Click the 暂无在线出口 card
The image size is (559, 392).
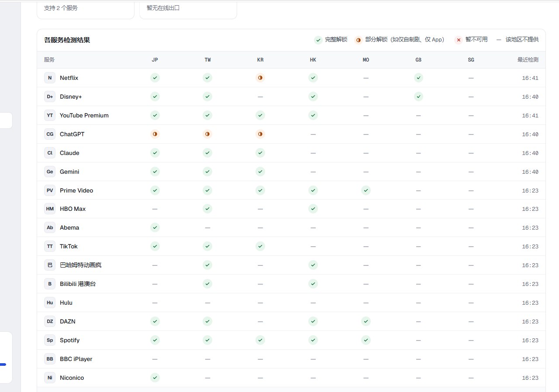[x=188, y=9]
